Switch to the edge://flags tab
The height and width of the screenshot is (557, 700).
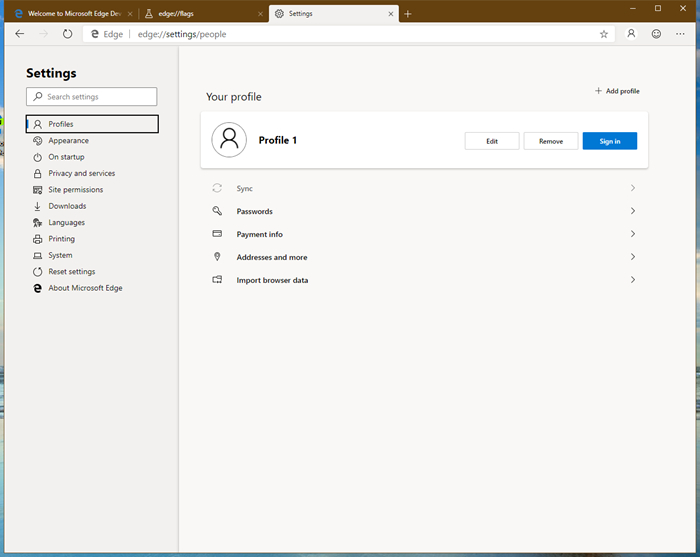200,14
